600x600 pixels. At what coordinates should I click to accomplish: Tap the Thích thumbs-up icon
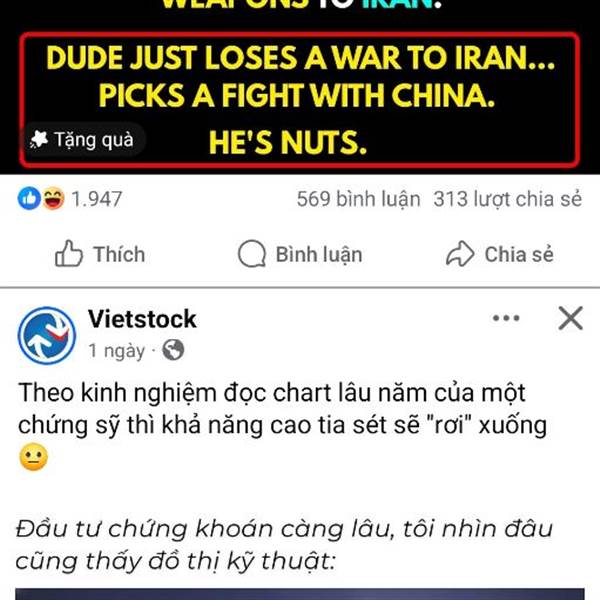(x=69, y=254)
